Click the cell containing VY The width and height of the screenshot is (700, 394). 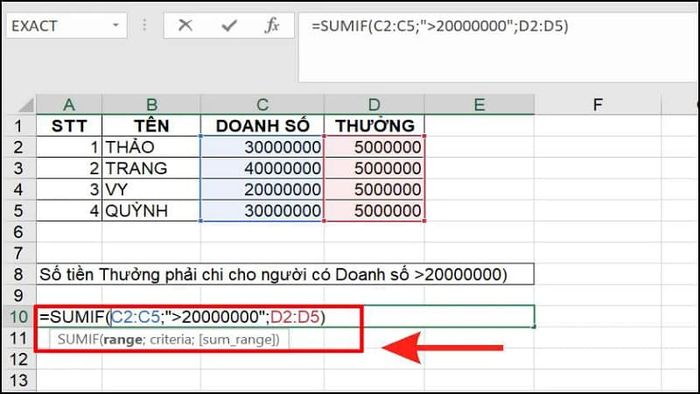(x=151, y=190)
